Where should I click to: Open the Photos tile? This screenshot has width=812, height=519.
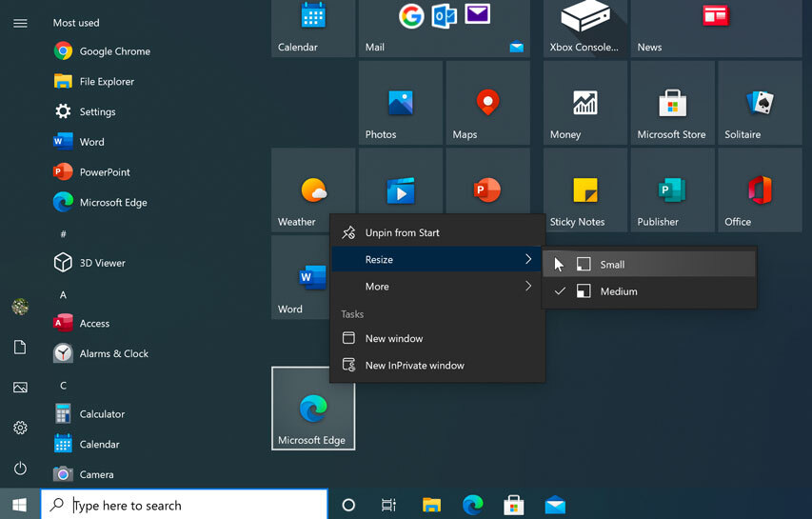401,103
